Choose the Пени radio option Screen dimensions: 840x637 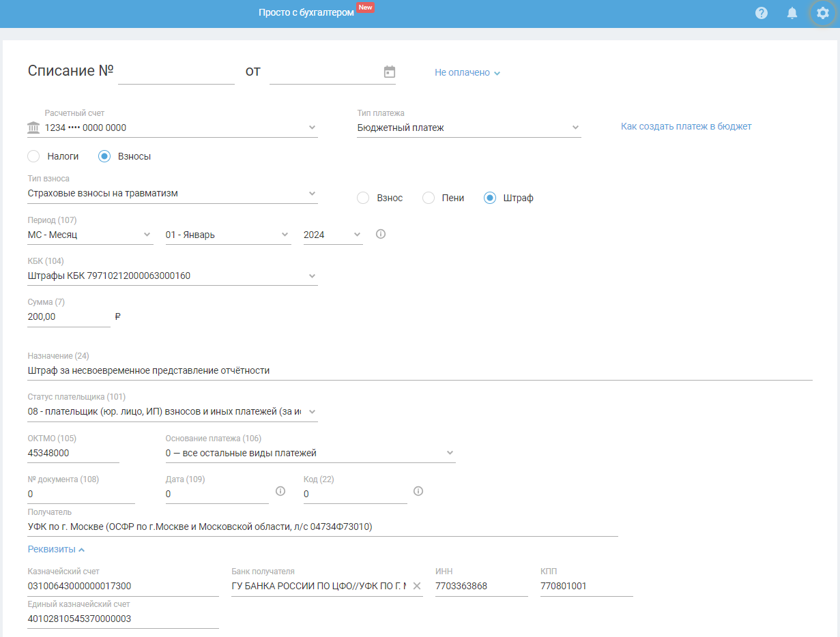point(429,198)
